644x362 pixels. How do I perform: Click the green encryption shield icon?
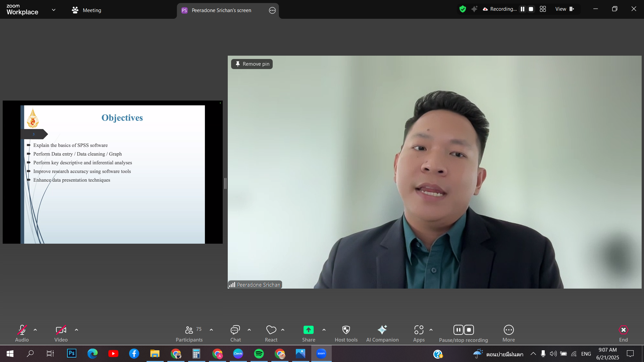[463, 9]
